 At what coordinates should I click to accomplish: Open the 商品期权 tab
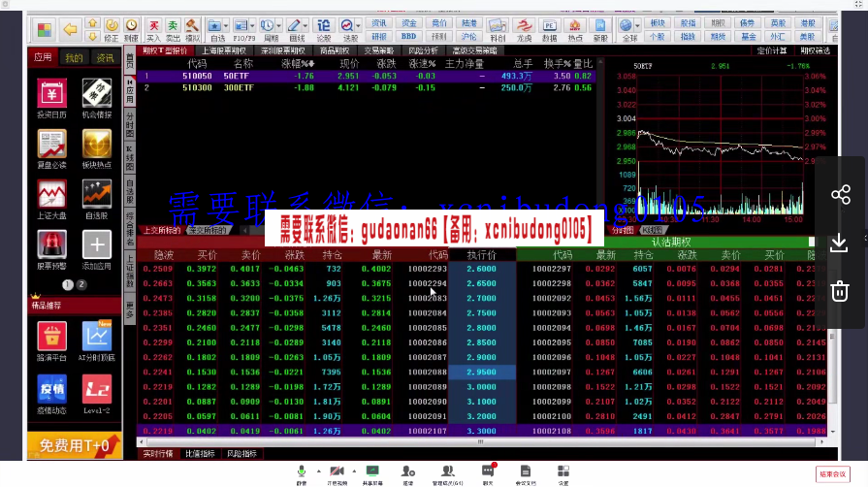[335, 50]
